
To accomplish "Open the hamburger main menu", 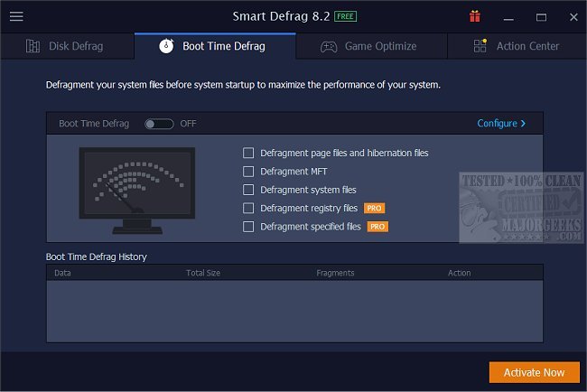I will click(x=16, y=16).
